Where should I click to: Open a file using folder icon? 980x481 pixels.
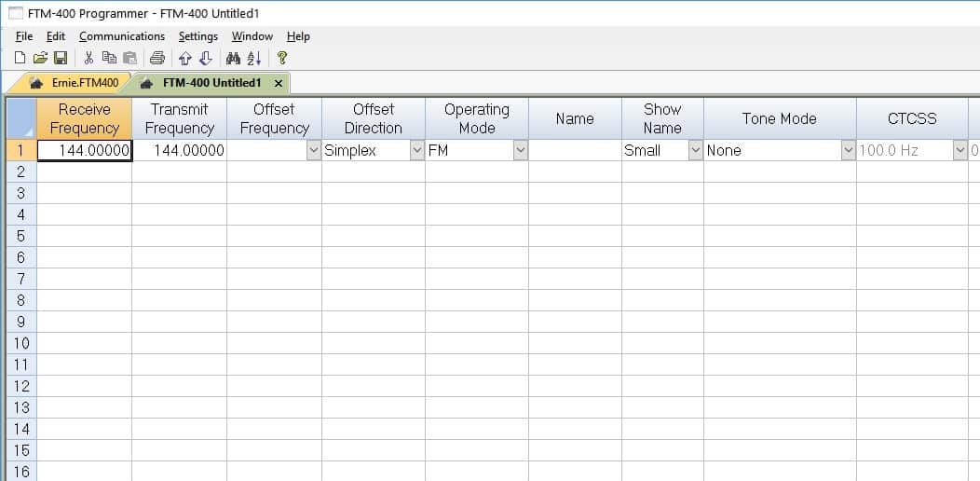[40, 58]
